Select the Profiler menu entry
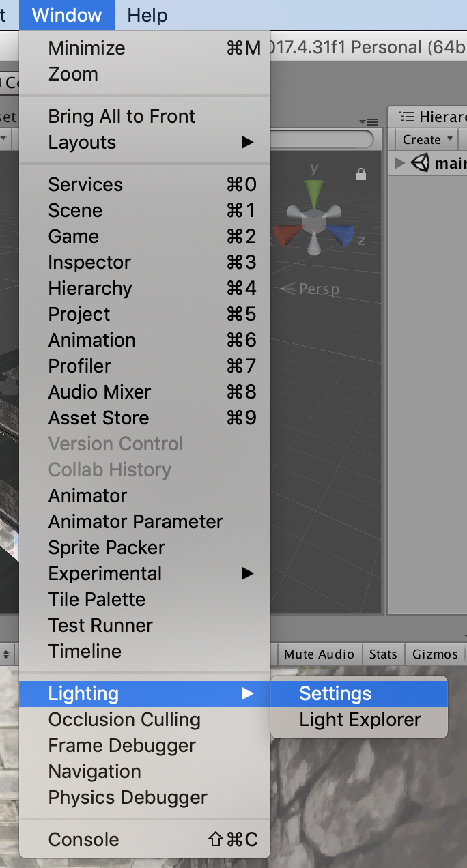 pyautogui.click(x=80, y=366)
